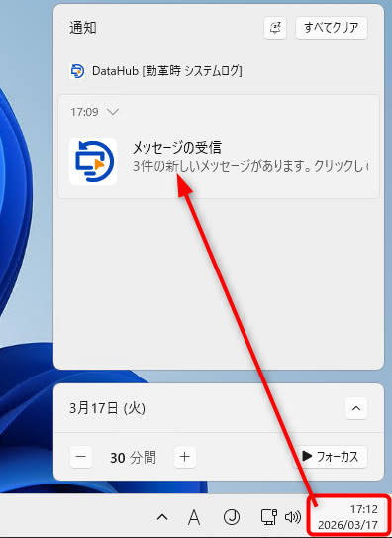
Task: Open the メッセージの受信 notification title
Action: point(177,148)
